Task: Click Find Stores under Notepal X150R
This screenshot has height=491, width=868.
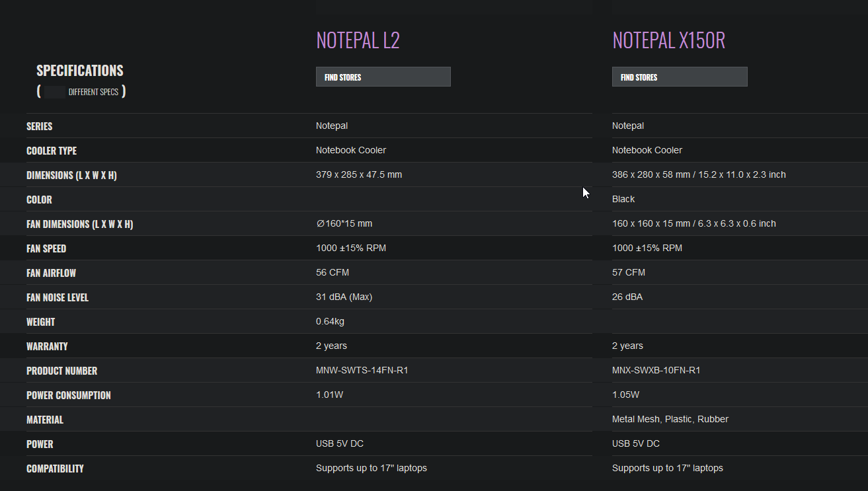Action: (x=680, y=77)
